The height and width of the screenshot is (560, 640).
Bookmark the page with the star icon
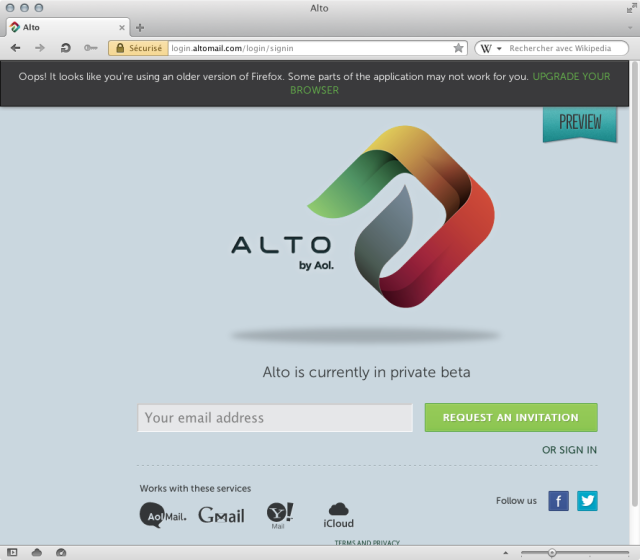click(458, 48)
